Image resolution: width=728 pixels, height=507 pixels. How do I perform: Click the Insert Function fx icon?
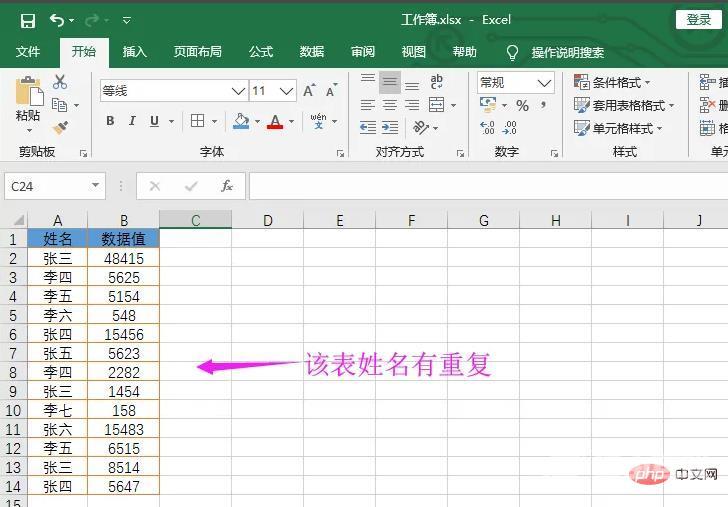[227, 186]
